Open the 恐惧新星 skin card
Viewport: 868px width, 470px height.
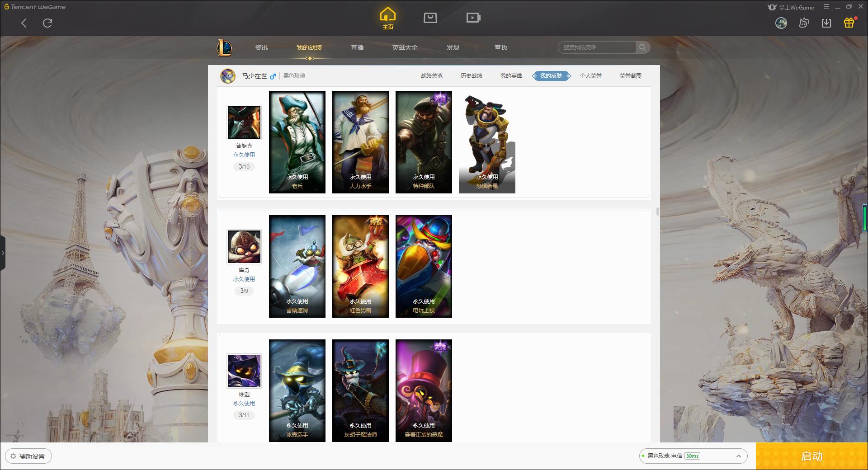[x=487, y=142]
